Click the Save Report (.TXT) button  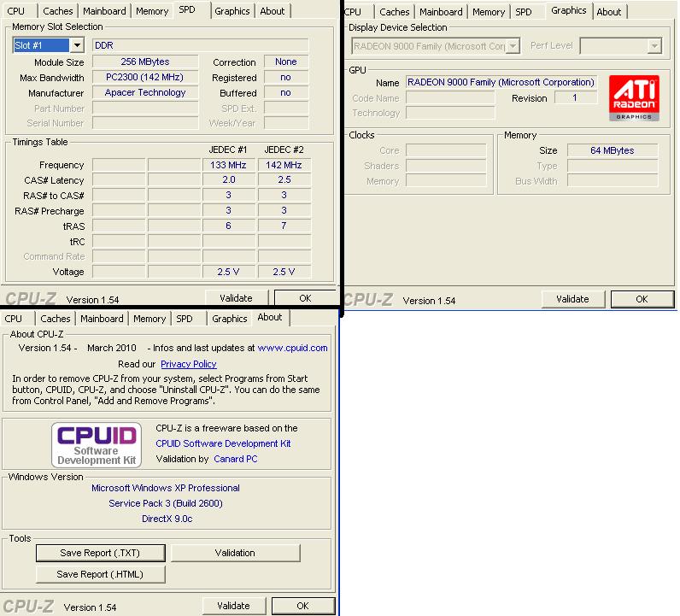[x=100, y=553]
